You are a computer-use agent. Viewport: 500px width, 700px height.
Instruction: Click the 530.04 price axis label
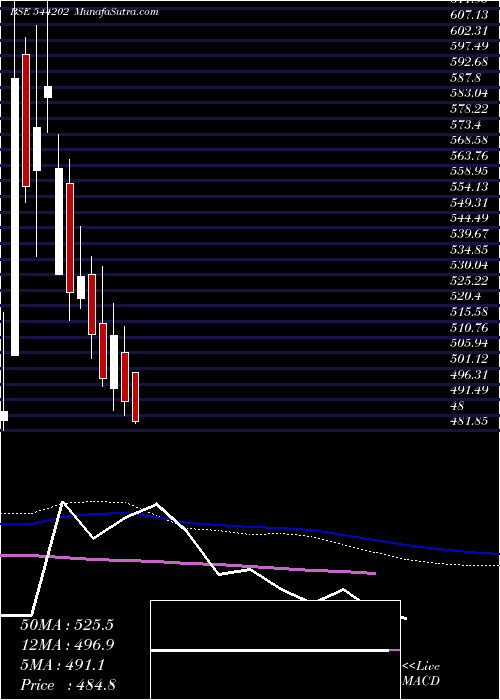[469, 265]
